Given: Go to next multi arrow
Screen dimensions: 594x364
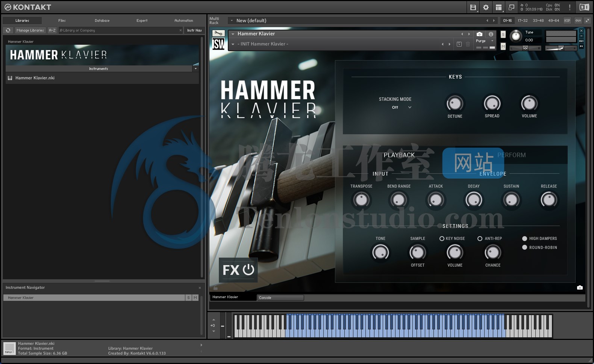Looking at the screenshot, I should tap(494, 20).
